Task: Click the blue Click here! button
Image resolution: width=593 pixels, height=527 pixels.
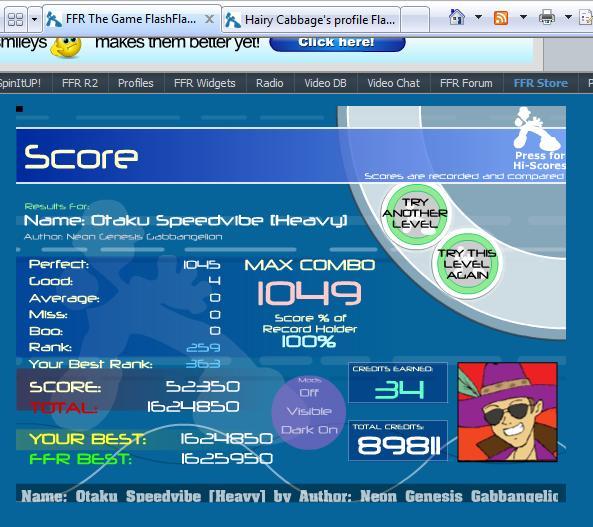Action: pyautogui.click(x=337, y=43)
